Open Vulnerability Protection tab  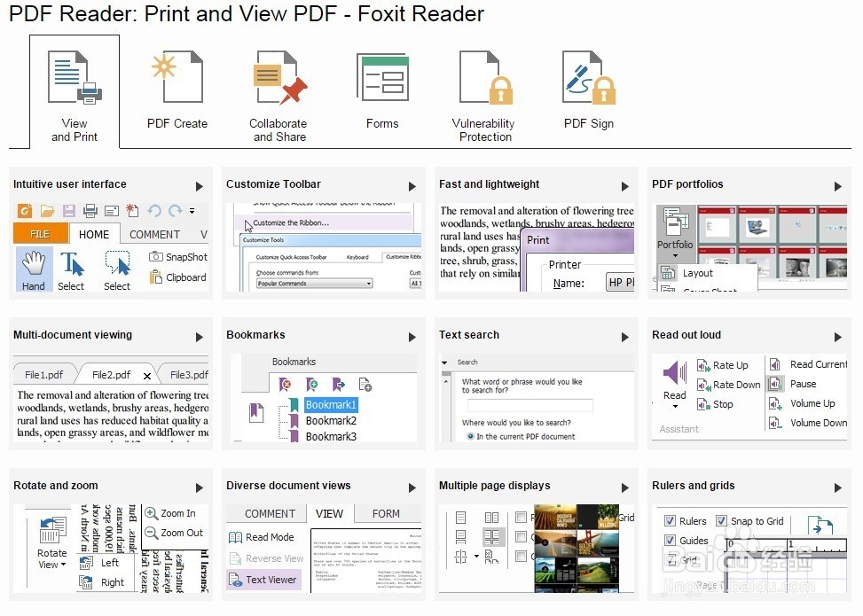483,96
